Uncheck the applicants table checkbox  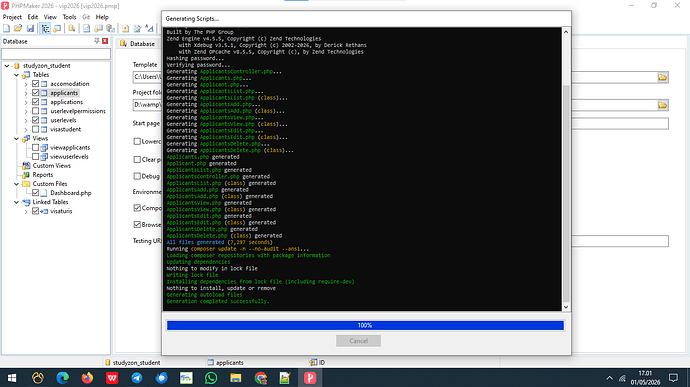[36, 93]
